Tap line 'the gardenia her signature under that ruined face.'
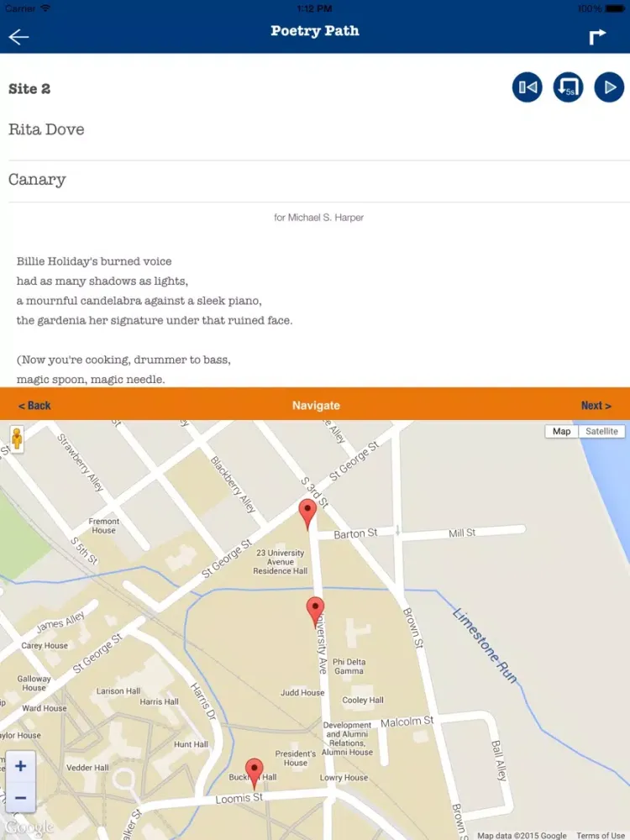This screenshot has height=840, width=630. tap(155, 320)
